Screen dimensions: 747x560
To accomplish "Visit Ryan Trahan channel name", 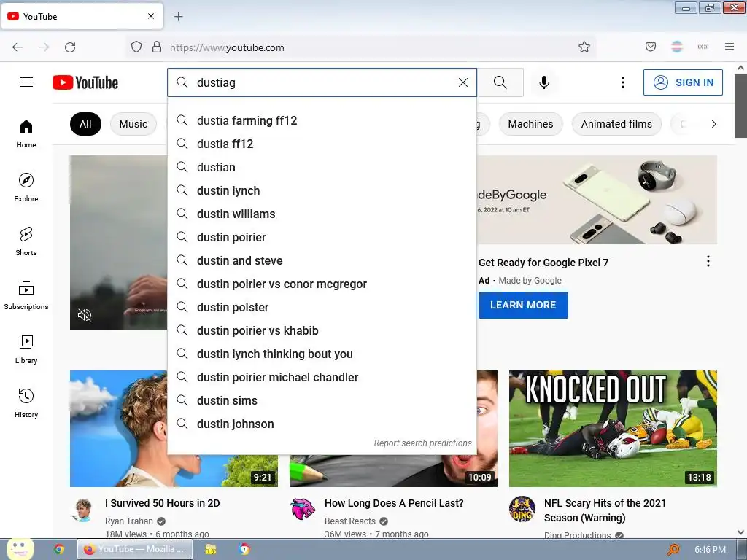I will tap(129, 521).
